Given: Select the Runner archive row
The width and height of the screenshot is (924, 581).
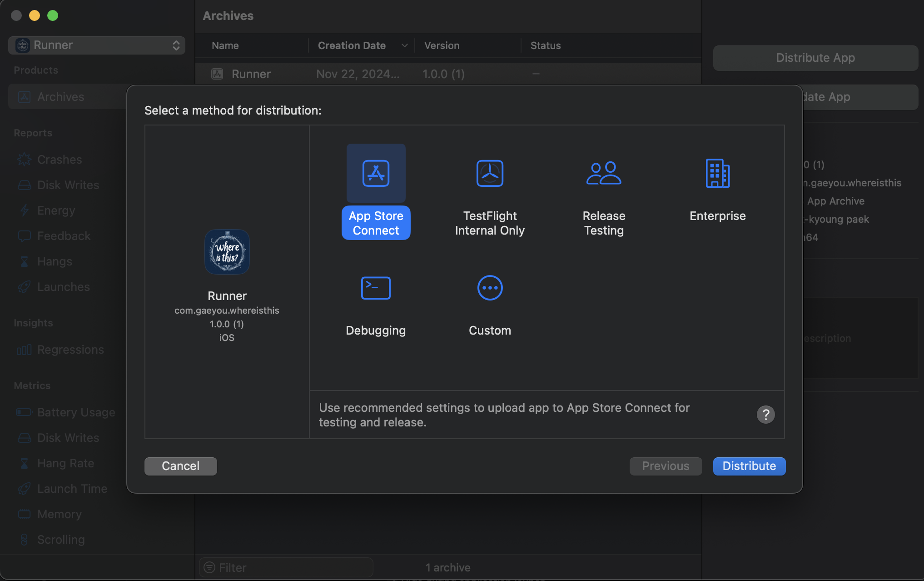Looking at the screenshot, I should [251, 74].
